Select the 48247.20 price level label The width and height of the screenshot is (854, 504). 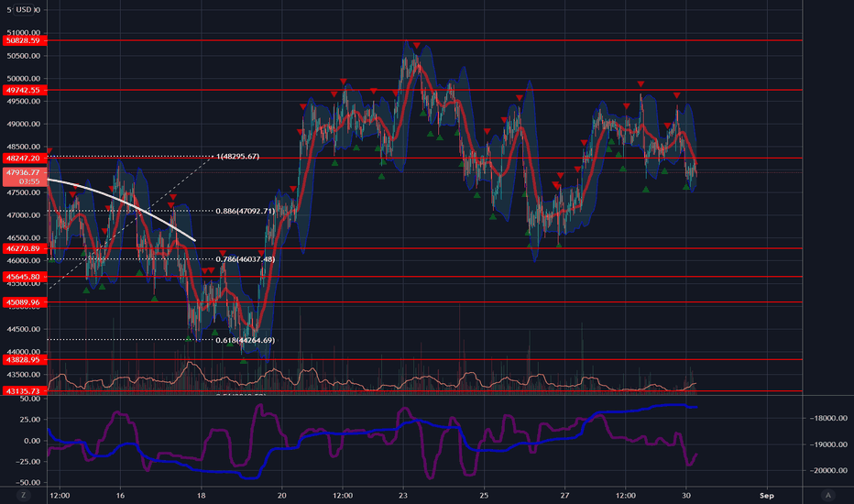tap(25, 158)
